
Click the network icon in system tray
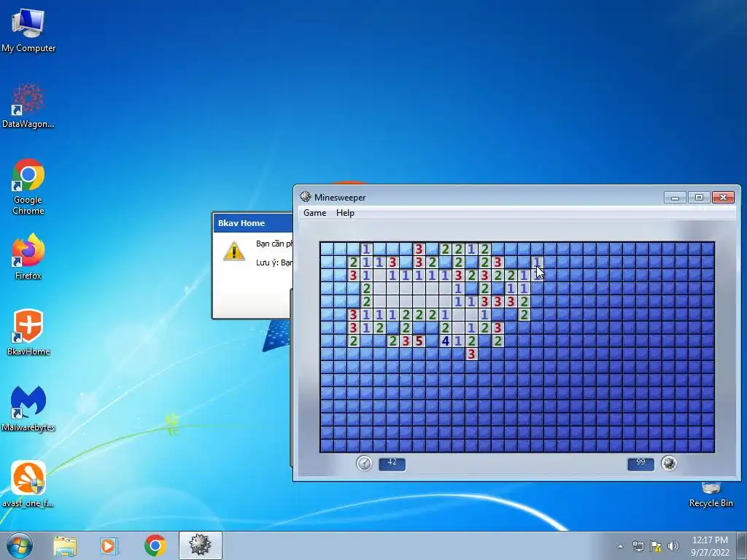(638, 546)
